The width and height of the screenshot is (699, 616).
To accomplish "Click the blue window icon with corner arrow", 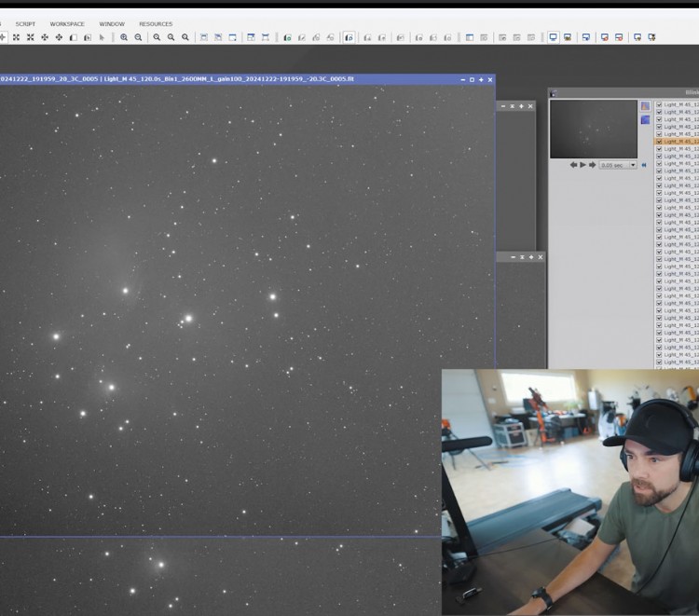I will click(x=232, y=37).
